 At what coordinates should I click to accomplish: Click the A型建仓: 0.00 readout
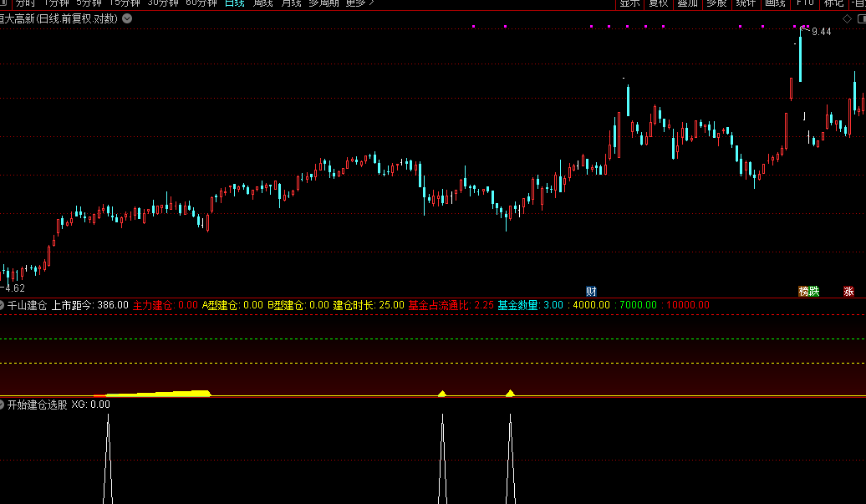[x=232, y=305]
